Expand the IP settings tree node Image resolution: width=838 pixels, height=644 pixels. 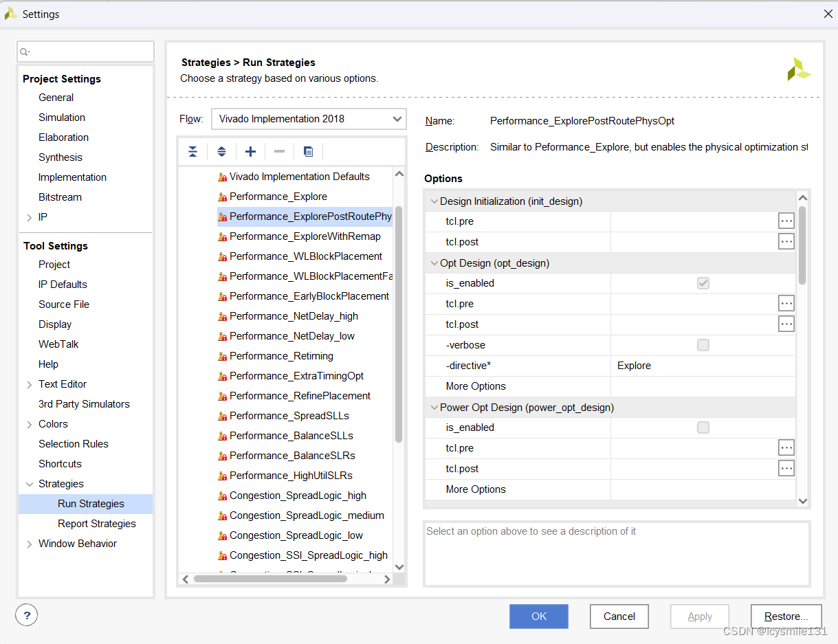[x=30, y=217]
